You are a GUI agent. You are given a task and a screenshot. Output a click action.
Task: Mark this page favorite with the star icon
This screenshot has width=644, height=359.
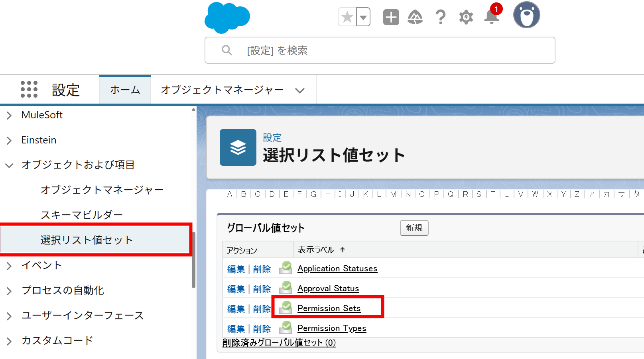(347, 17)
